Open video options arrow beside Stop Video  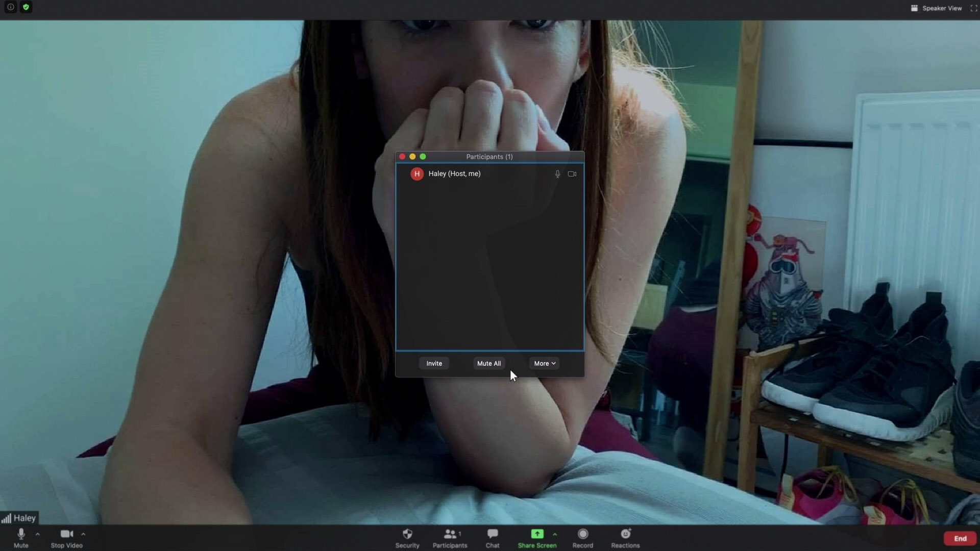[x=83, y=534]
